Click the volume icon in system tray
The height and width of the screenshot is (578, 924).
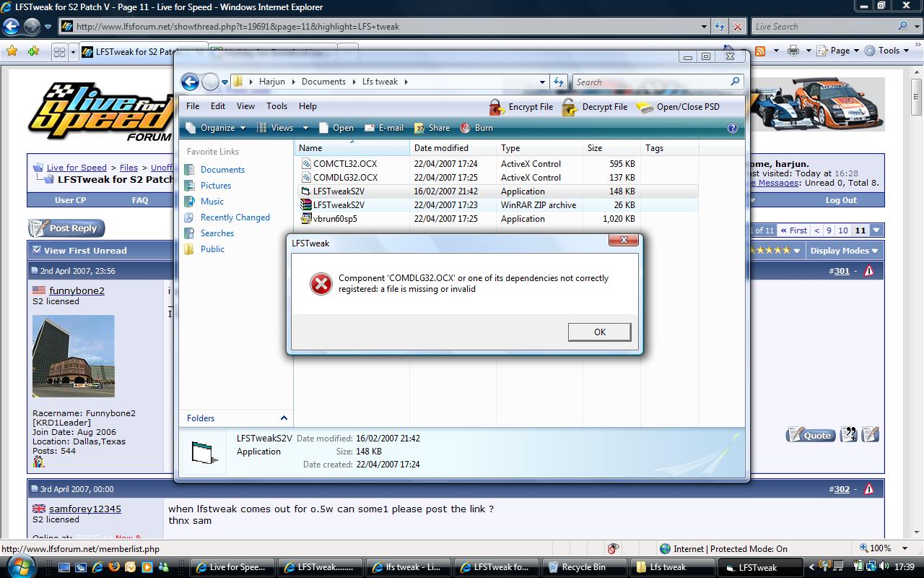coord(884,567)
